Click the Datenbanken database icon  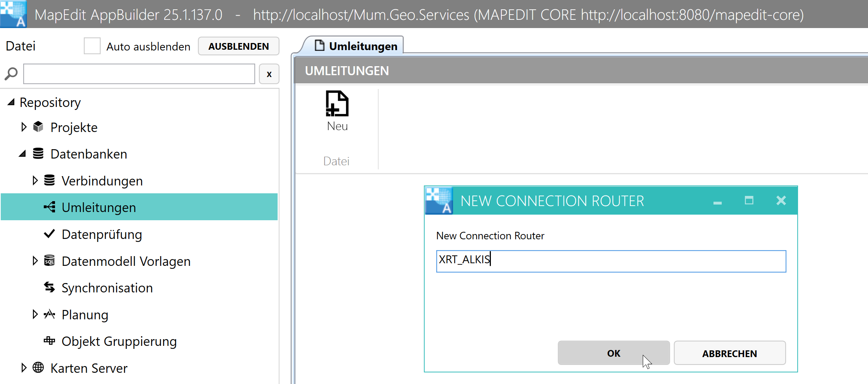click(38, 154)
